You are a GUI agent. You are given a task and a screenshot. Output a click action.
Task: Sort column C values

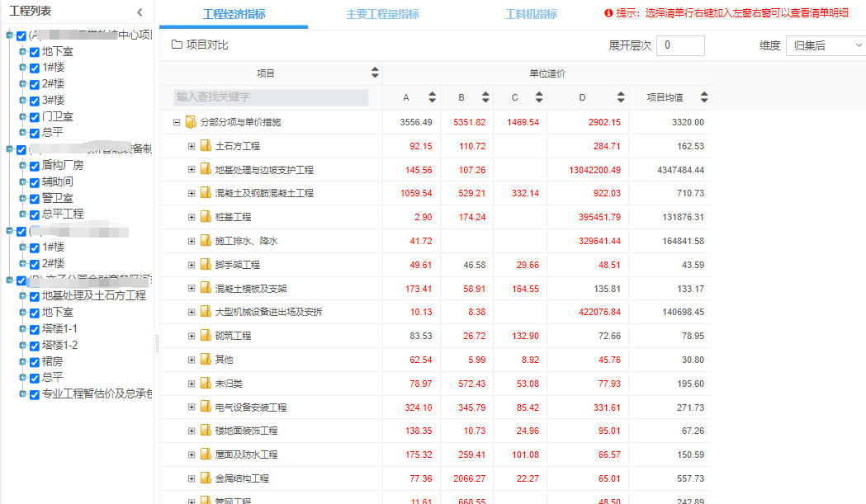pyautogui.click(x=539, y=97)
